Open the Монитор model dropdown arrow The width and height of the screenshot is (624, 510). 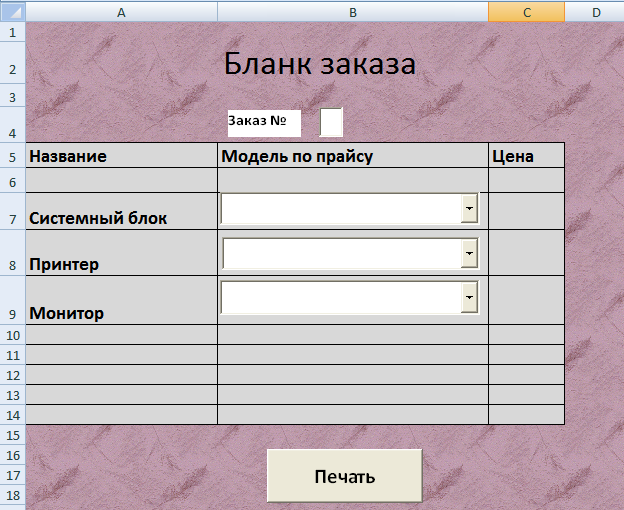tap(470, 297)
